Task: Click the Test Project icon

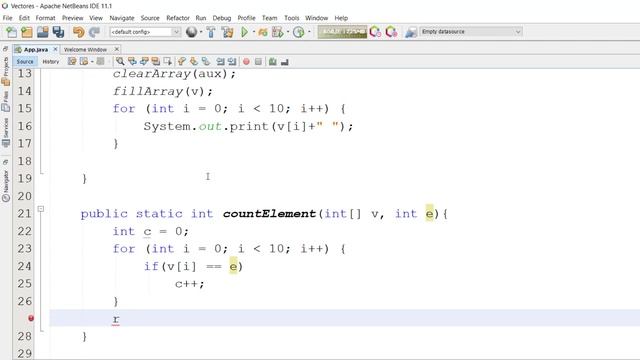Action: coord(278,32)
